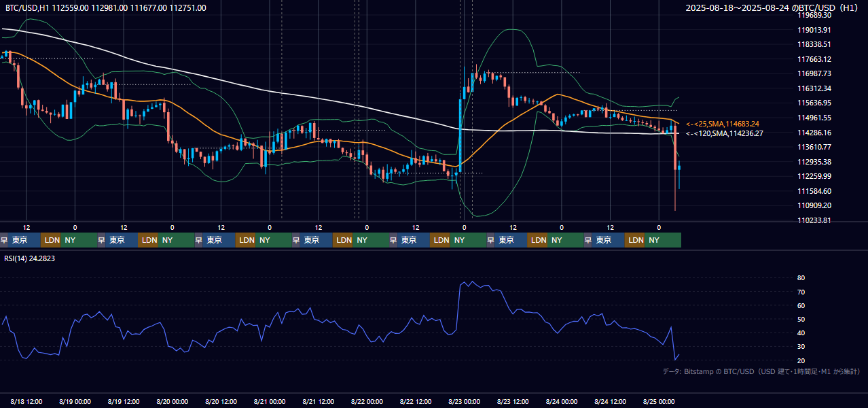868x408 pixels.
Task: Click RSI scale value 80
Action: (x=801, y=278)
